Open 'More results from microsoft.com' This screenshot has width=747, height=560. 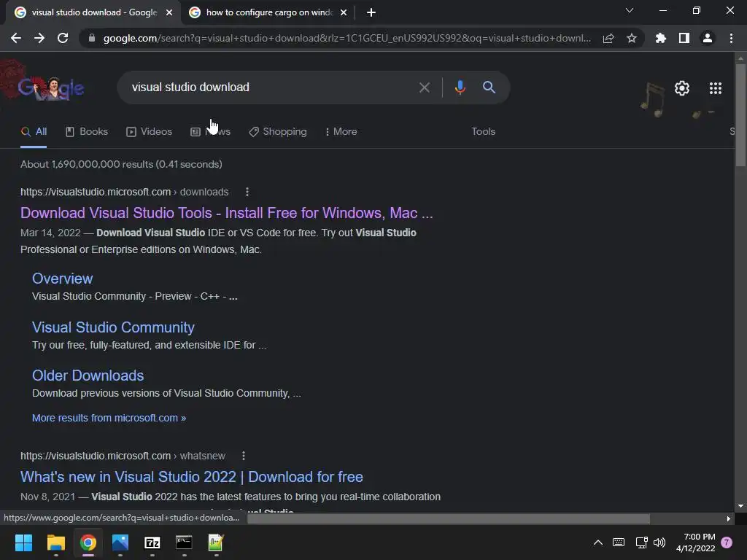tap(109, 418)
